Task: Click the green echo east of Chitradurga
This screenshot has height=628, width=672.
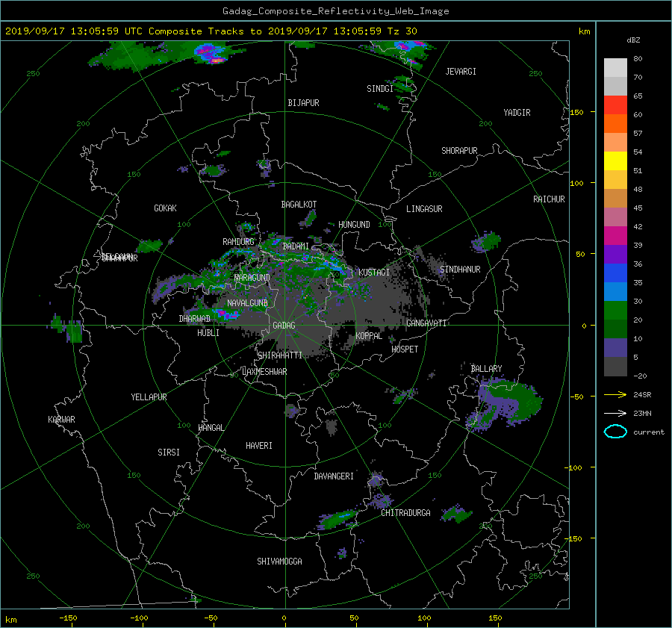Action: pos(456,514)
